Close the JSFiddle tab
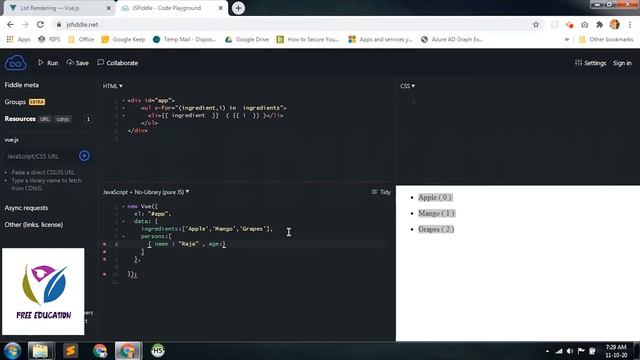The height and width of the screenshot is (360, 640). [x=220, y=8]
